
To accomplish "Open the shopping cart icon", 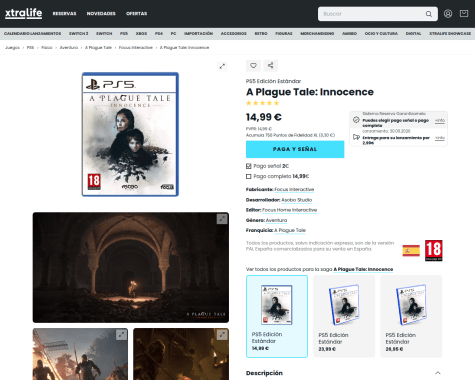I will coord(464,14).
